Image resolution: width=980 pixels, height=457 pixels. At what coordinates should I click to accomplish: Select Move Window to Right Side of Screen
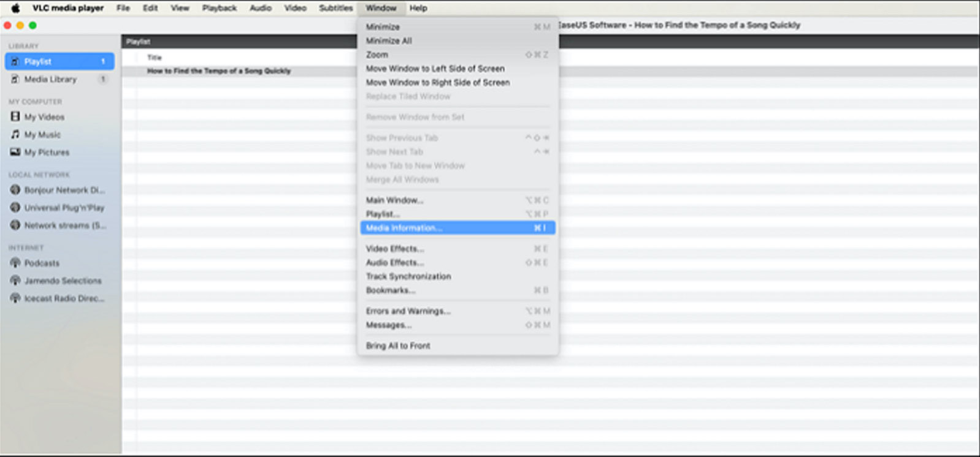point(457,82)
